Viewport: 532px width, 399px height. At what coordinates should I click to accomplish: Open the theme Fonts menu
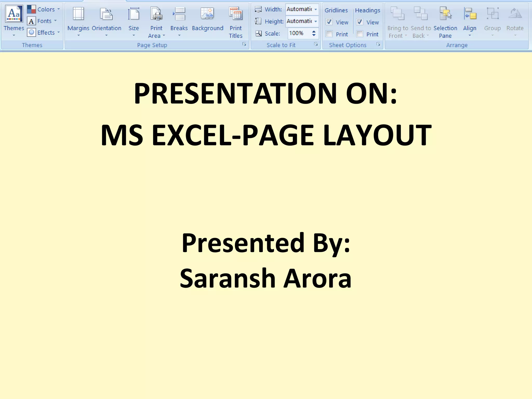pos(45,21)
